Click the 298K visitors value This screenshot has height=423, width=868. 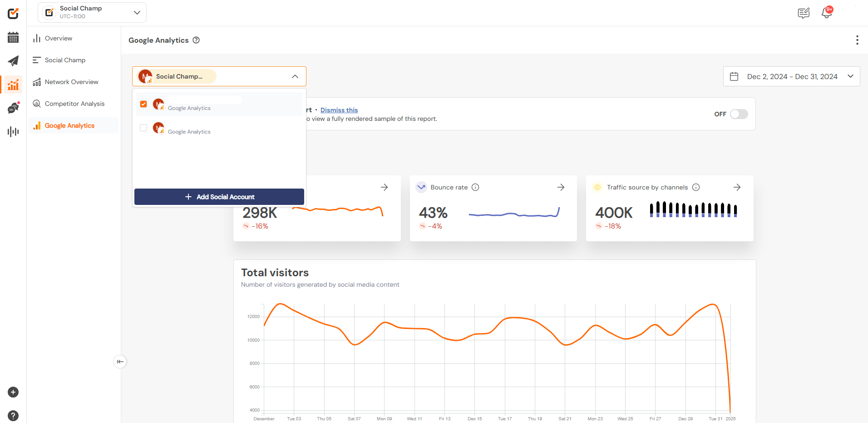[260, 213]
